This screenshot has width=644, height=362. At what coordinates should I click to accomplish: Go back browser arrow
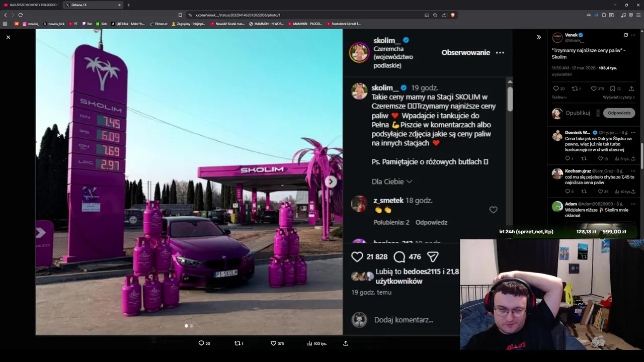[x=6, y=15]
